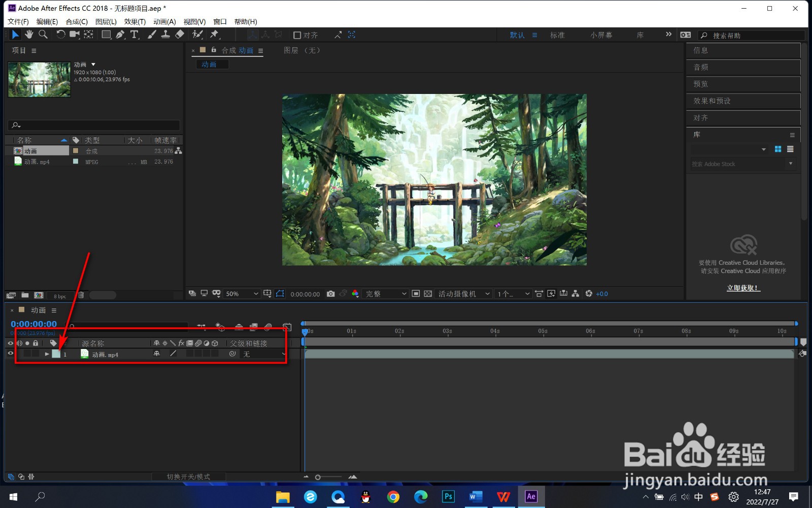Select the Pen tool
The height and width of the screenshot is (508, 812).
pyautogui.click(x=120, y=35)
